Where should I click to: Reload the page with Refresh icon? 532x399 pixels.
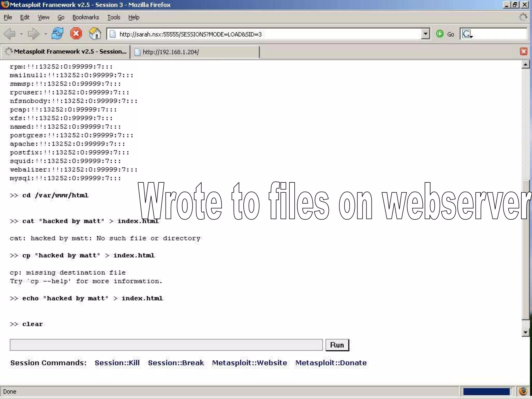tap(57, 34)
